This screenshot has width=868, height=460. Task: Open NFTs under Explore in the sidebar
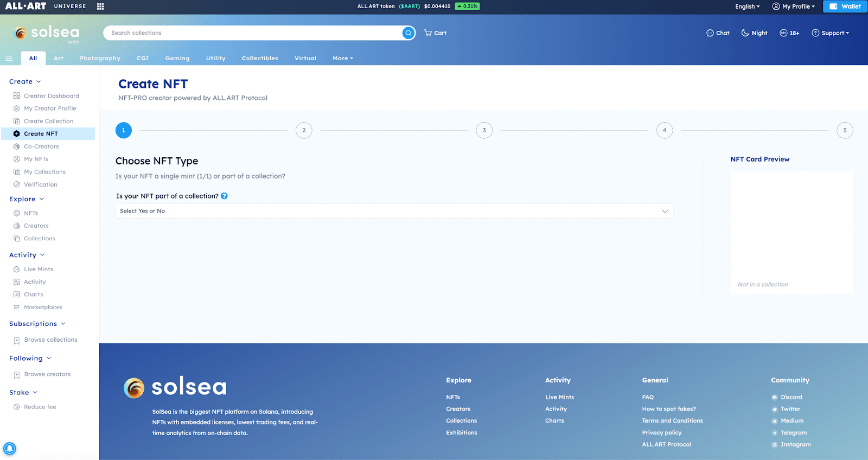click(x=25, y=213)
